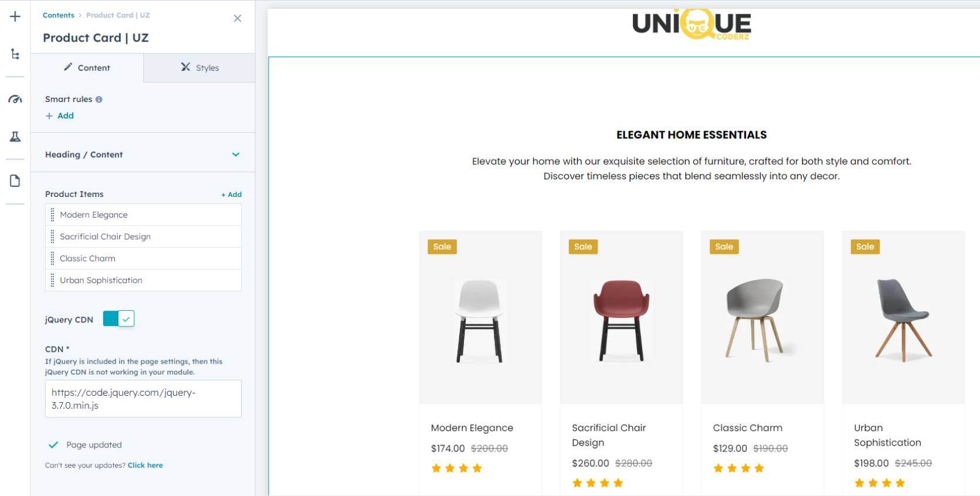Switch to the Styles tab
The height and width of the screenshot is (496, 980).
[199, 68]
